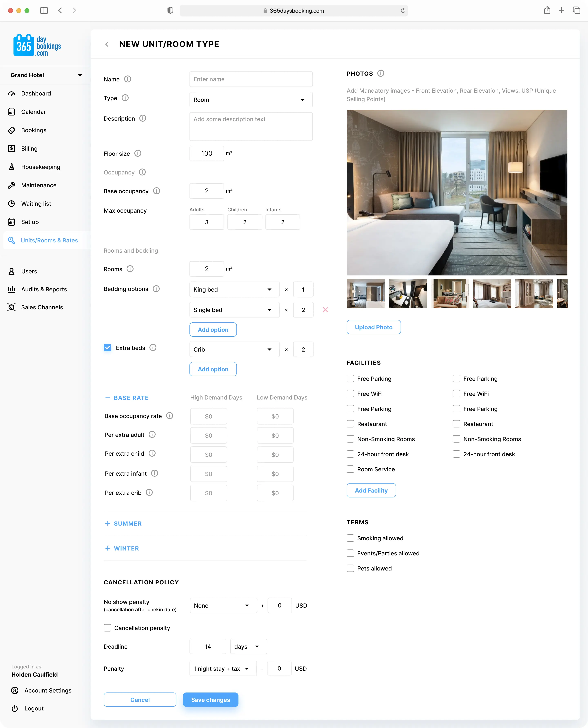The height and width of the screenshot is (728, 588).
Task: Uncheck the Extra beds checkbox
Action: pos(107,348)
